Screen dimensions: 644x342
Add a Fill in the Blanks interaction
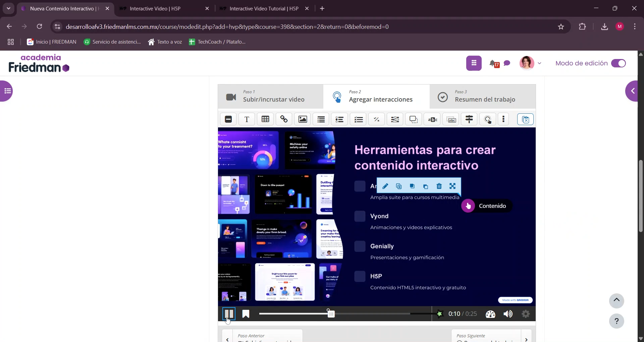(x=395, y=119)
